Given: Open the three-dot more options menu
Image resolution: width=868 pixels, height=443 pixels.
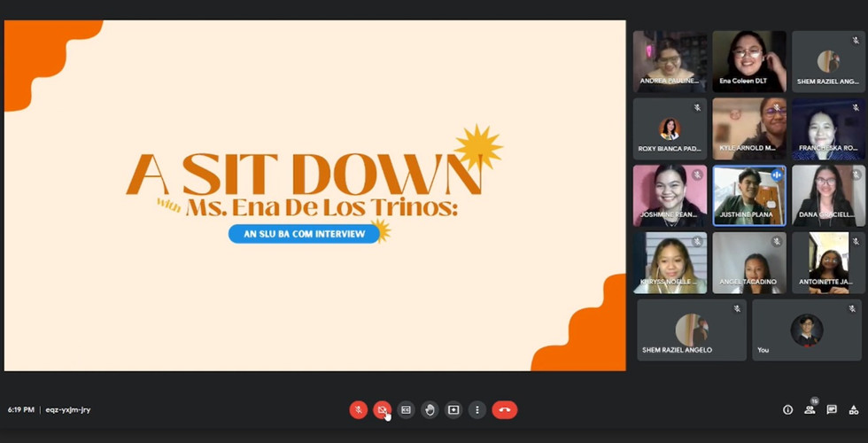Looking at the screenshot, I should click(x=477, y=409).
